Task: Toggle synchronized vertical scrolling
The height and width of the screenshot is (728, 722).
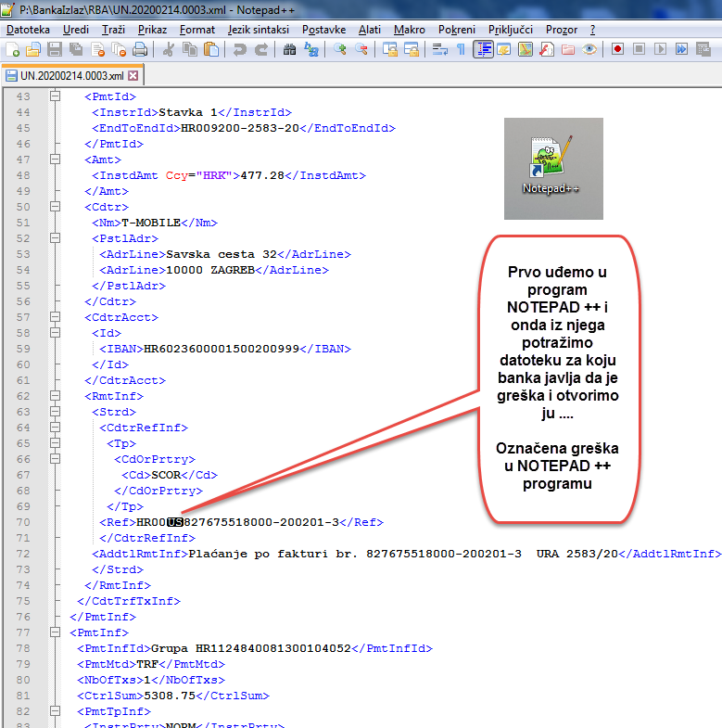Action: click(390, 49)
